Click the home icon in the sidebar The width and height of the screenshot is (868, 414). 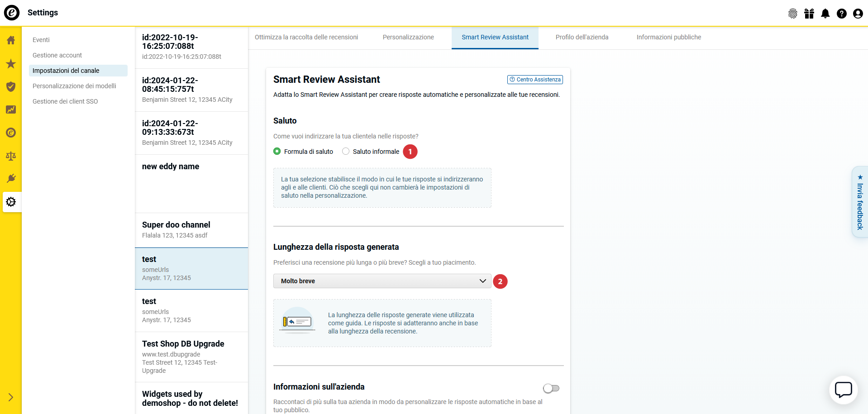tap(11, 40)
